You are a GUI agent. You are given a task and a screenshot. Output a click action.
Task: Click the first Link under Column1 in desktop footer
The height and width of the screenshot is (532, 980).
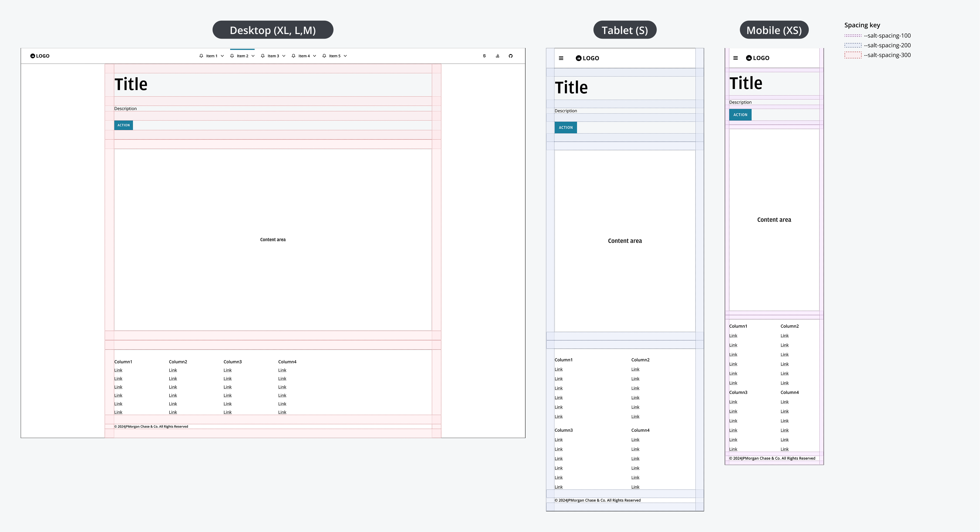pyautogui.click(x=118, y=370)
